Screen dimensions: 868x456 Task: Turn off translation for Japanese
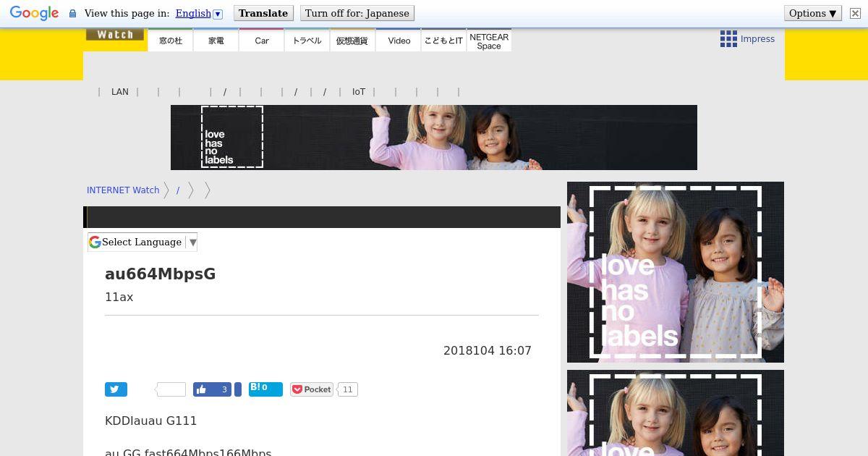click(357, 14)
